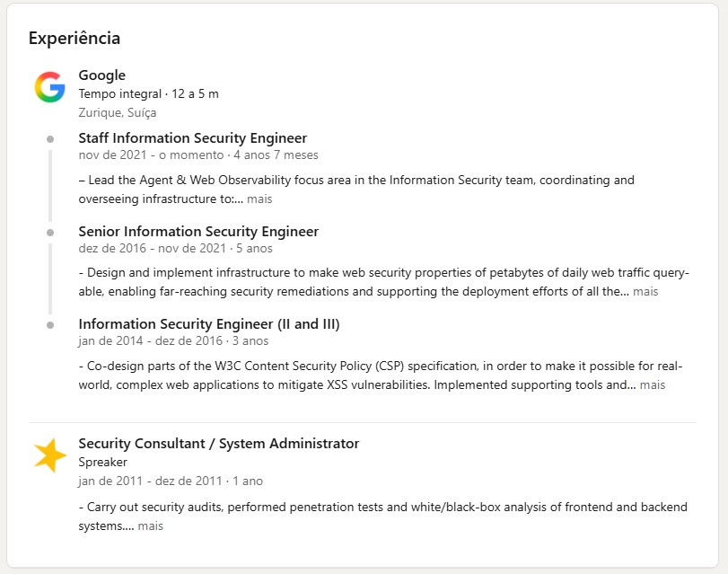Click the timeline dot beside Information Security Engineer (II and III)
The height and width of the screenshot is (574, 728).
[50, 325]
